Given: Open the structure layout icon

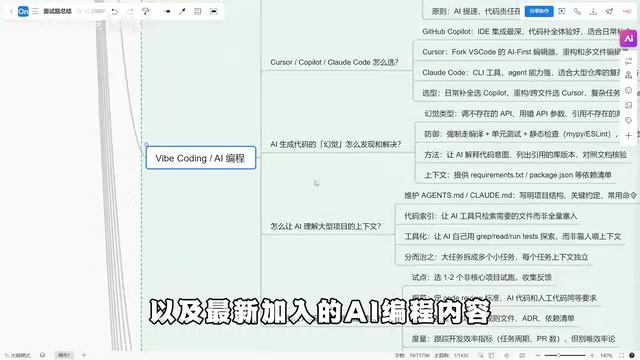Looking at the screenshot, I should coord(629,75).
